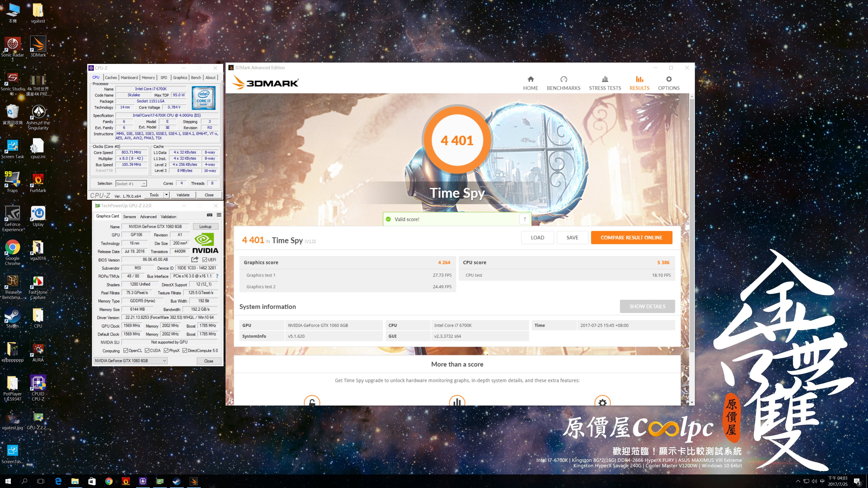Switch to CPU-Z Mainboard tab

point(129,77)
